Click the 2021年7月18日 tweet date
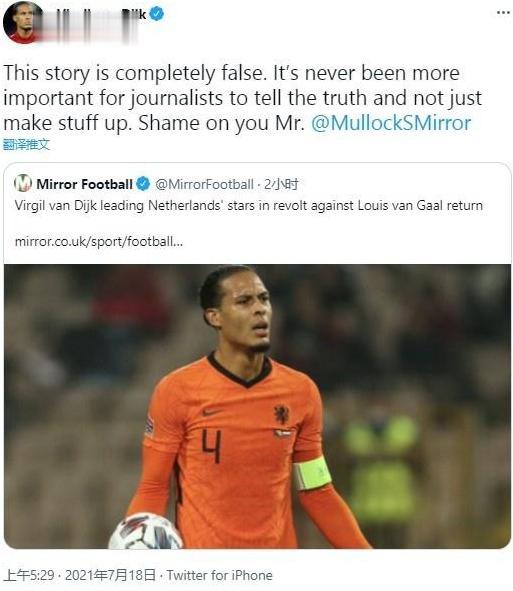Screen dimensions: 513x591 [x=110, y=575]
